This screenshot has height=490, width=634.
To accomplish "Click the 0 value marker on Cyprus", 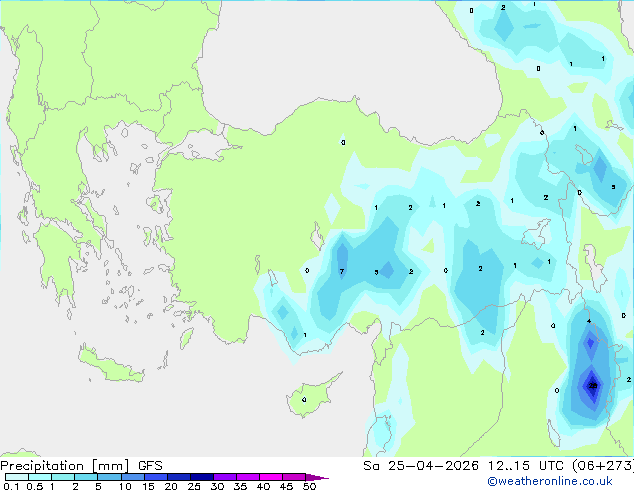I will (304, 400).
